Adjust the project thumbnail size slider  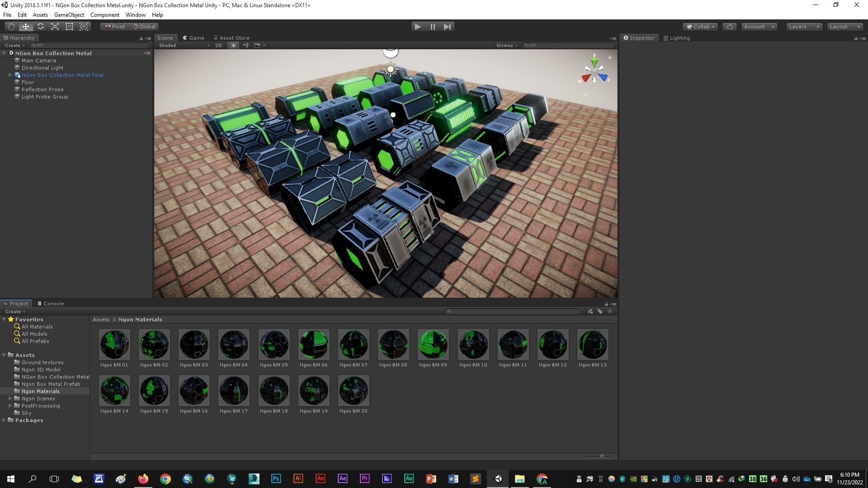pyautogui.click(x=602, y=457)
